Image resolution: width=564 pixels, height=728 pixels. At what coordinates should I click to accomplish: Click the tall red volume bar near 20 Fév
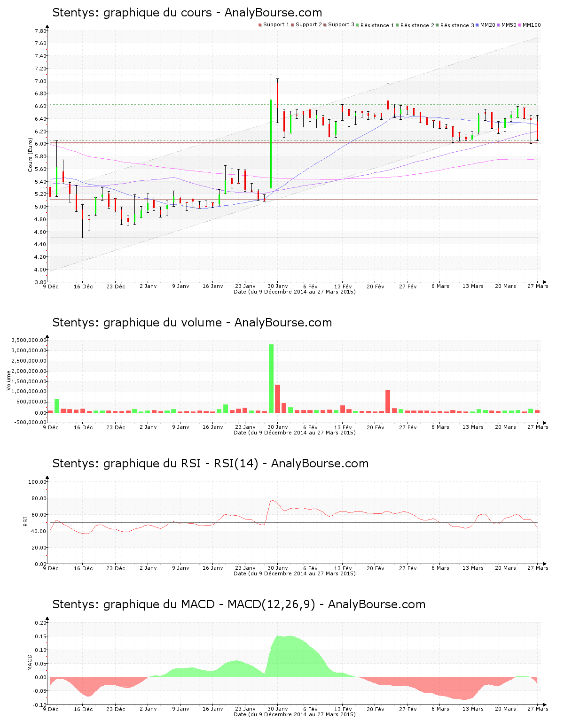388,401
